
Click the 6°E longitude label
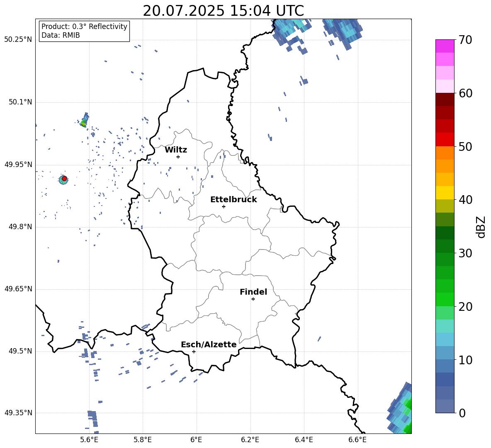point(196,440)
